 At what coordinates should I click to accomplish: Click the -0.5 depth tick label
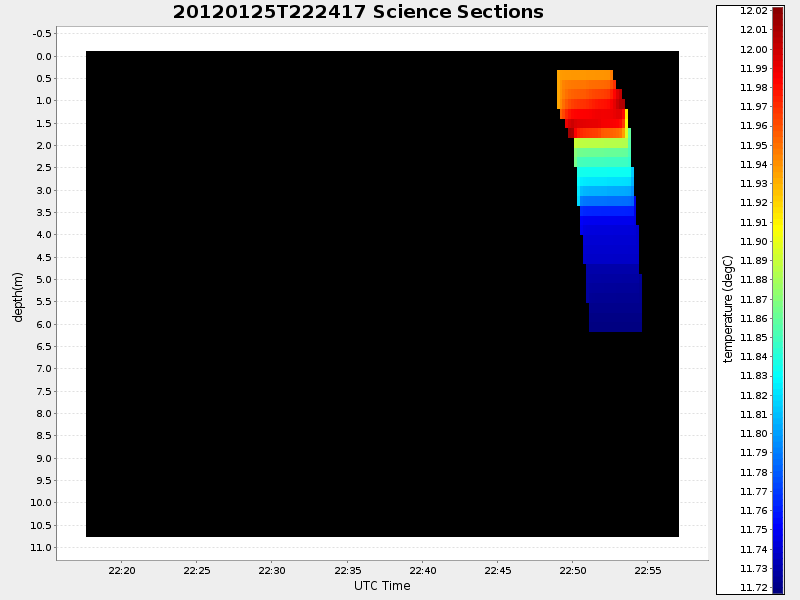pyautogui.click(x=42, y=34)
